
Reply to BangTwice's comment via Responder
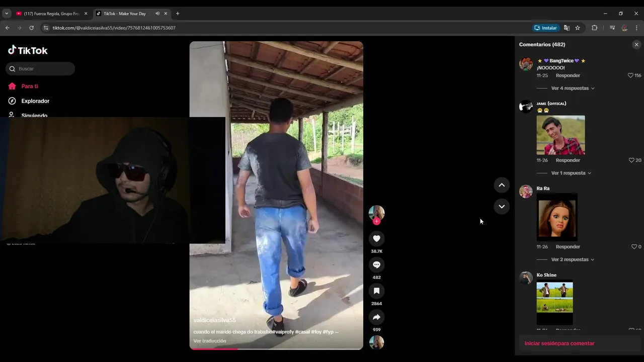coord(568,75)
